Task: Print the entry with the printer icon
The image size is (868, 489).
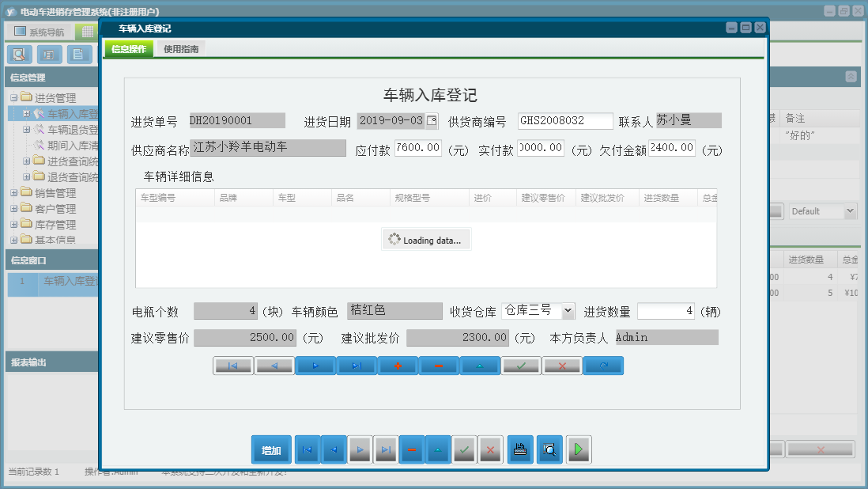Action: tap(520, 449)
